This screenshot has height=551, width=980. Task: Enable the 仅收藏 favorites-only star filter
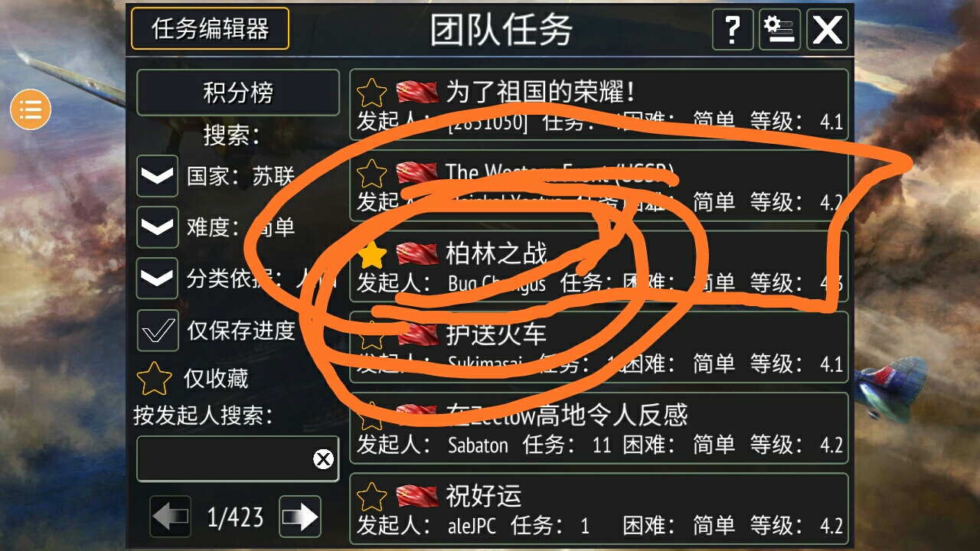[153, 378]
